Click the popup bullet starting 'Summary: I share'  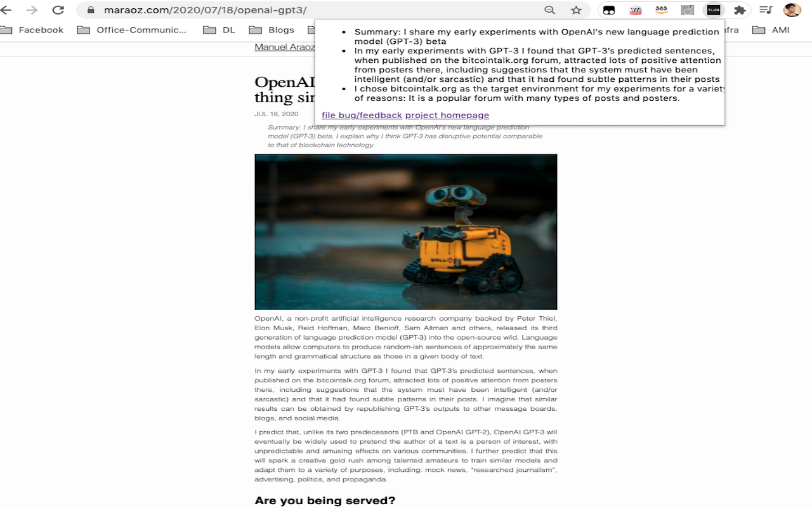537,36
